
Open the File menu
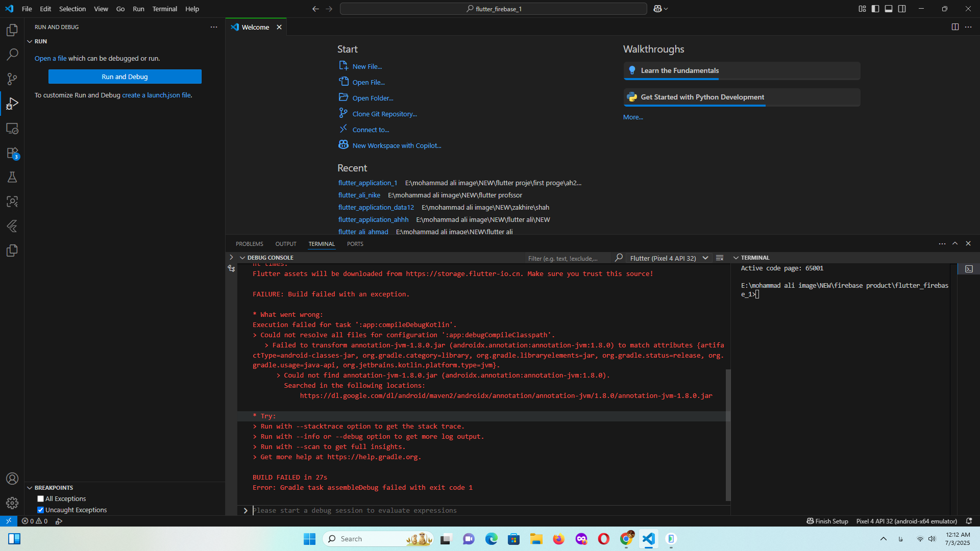tap(27, 9)
